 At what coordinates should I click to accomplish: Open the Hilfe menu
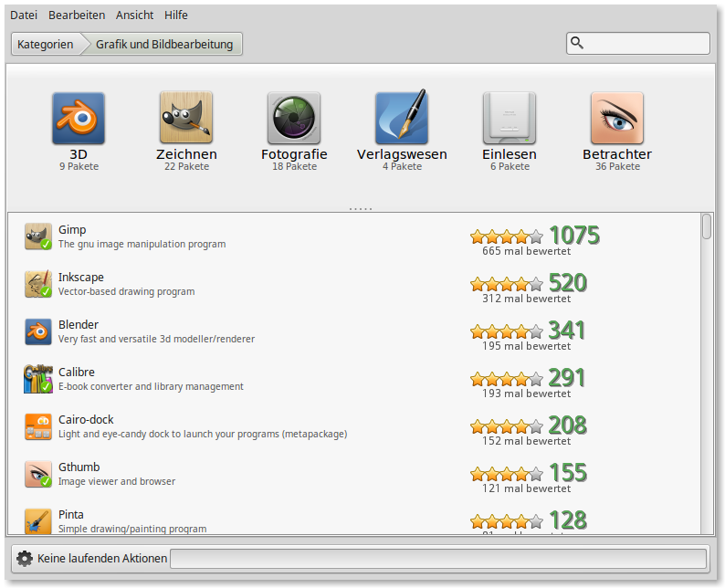point(176,16)
